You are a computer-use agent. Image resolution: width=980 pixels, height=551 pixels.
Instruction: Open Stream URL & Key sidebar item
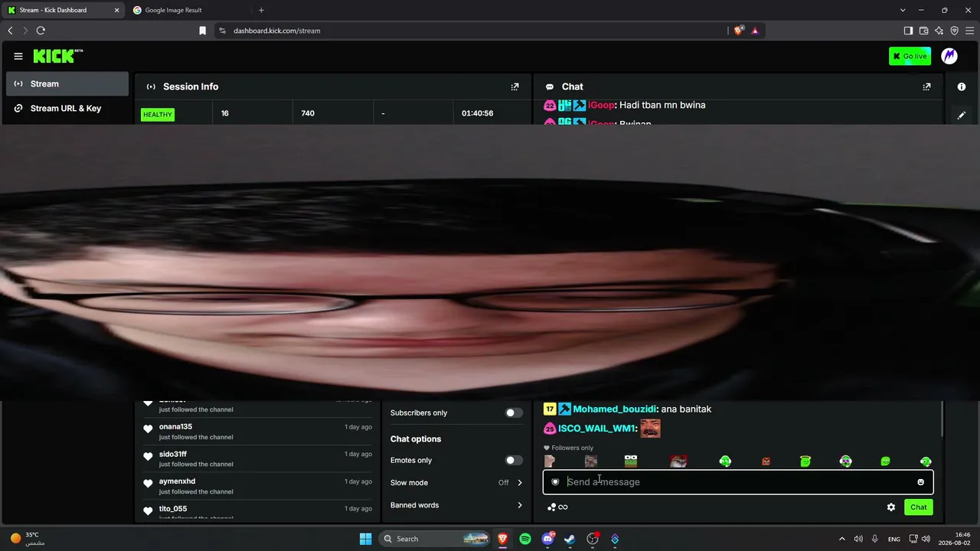click(x=67, y=109)
